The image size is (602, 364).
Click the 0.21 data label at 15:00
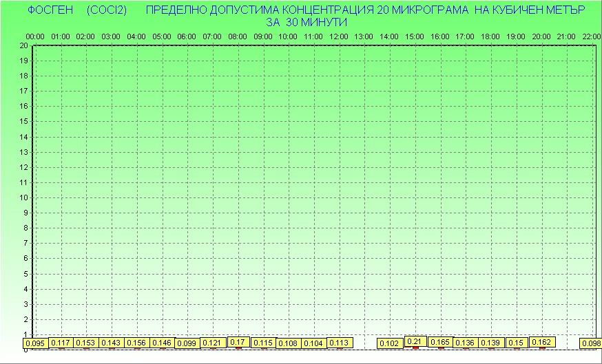coord(415,341)
